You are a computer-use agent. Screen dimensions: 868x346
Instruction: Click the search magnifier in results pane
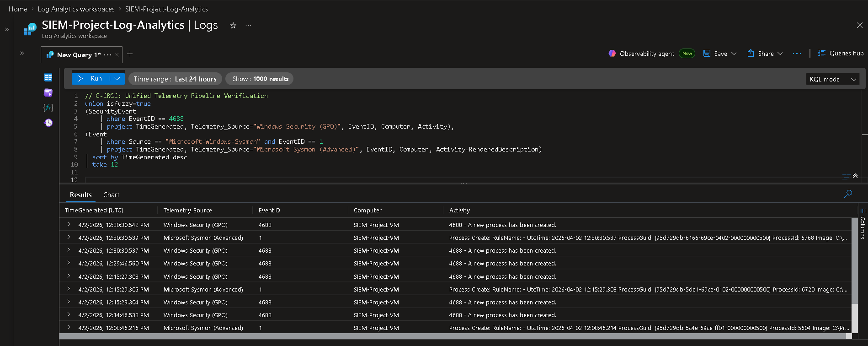click(x=848, y=194)
